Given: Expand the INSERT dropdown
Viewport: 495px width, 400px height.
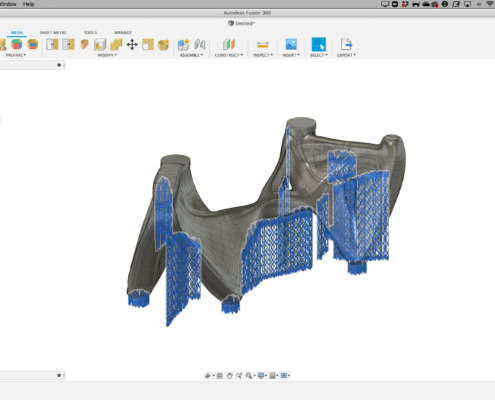Looking at the screenshot, I should coord(291,55).
